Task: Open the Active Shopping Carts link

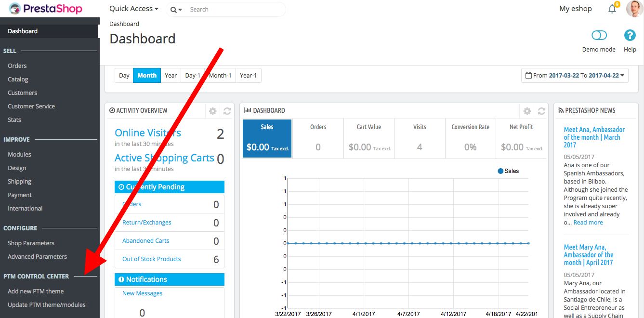Action: [164, 158]
